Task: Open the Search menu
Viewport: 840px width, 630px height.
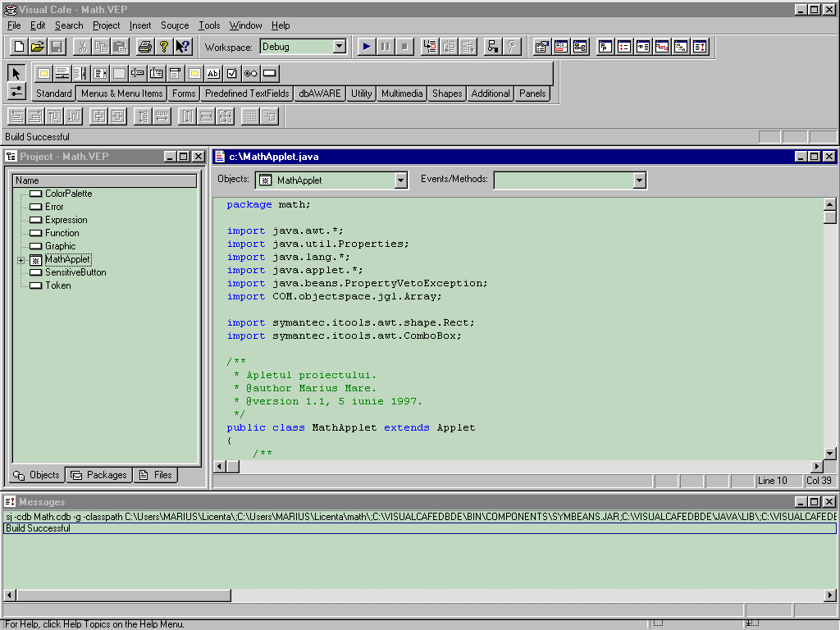Action: [69, 25]
